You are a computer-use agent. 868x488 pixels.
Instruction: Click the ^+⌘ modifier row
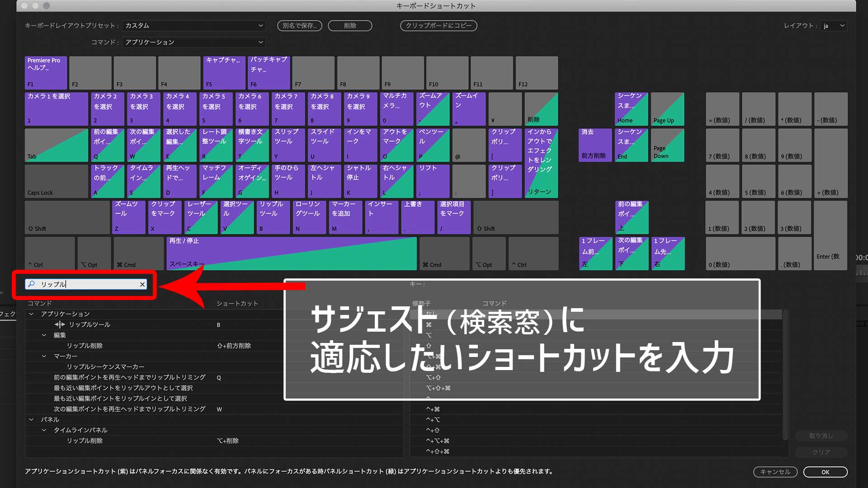[x=597, y=409]
